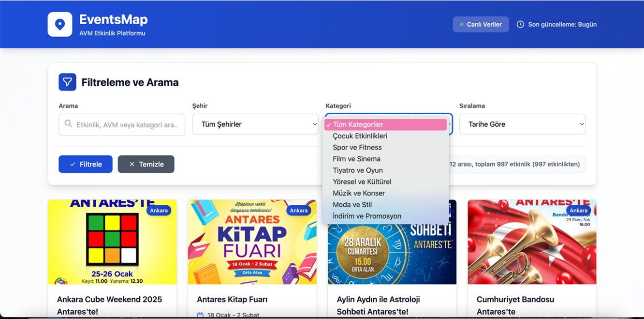Open the Şehir dropdown showing Tüm Şehirler

click(255, 124)
